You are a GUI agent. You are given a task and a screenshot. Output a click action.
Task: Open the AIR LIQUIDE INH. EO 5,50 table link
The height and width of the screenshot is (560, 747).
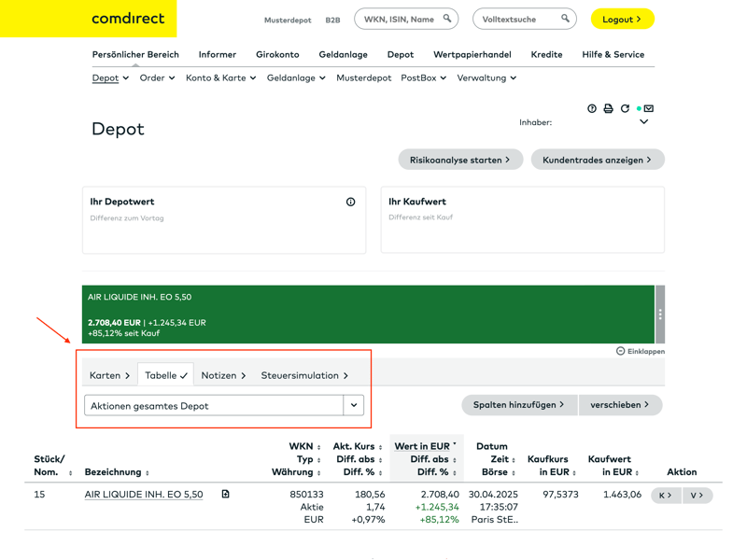pos(144,495)
